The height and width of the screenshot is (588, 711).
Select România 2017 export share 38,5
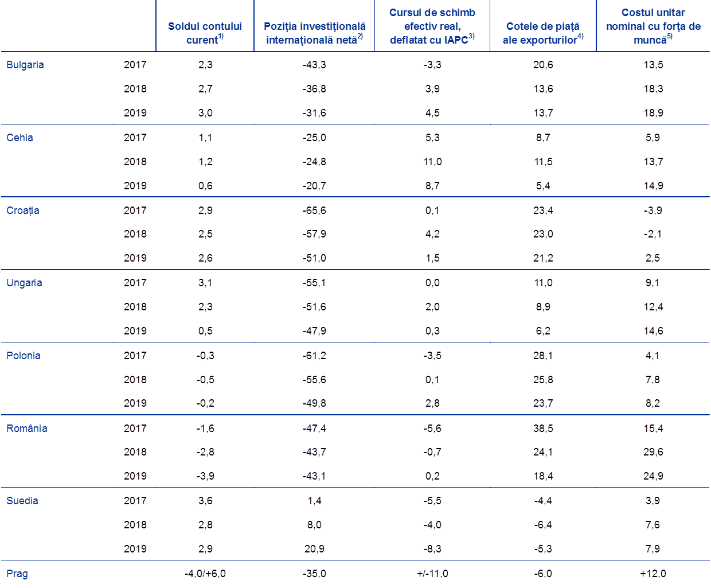pyautogui.click(x=543, y=429)
